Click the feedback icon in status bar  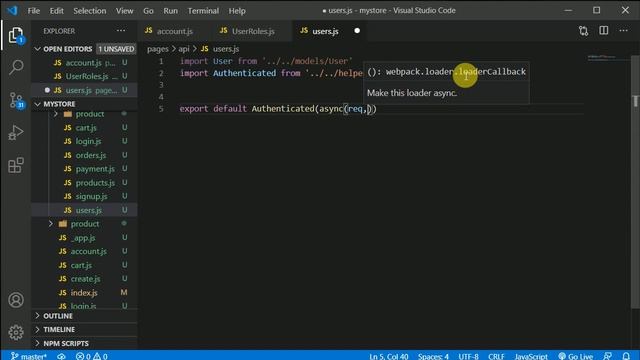(x=607, y=356)
